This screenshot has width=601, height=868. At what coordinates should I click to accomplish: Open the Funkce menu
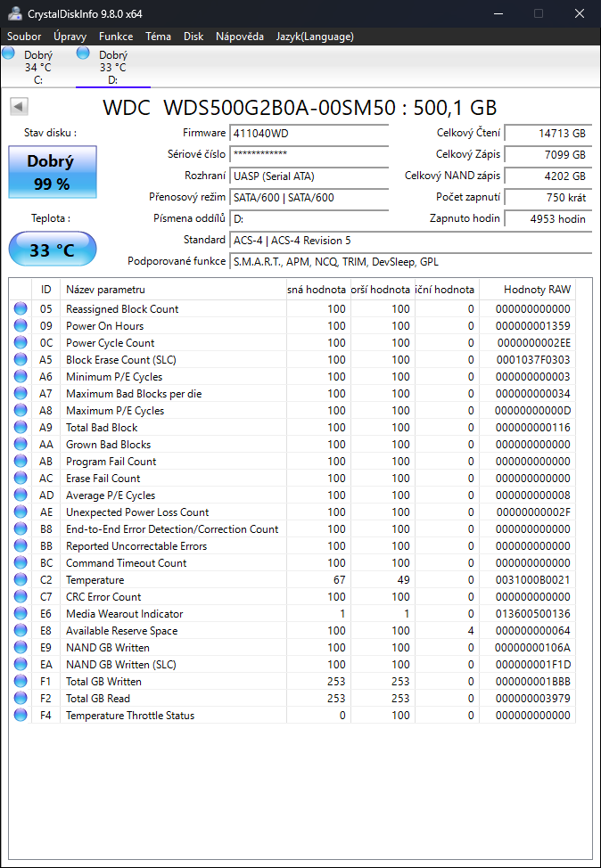[x=116, y=37]
